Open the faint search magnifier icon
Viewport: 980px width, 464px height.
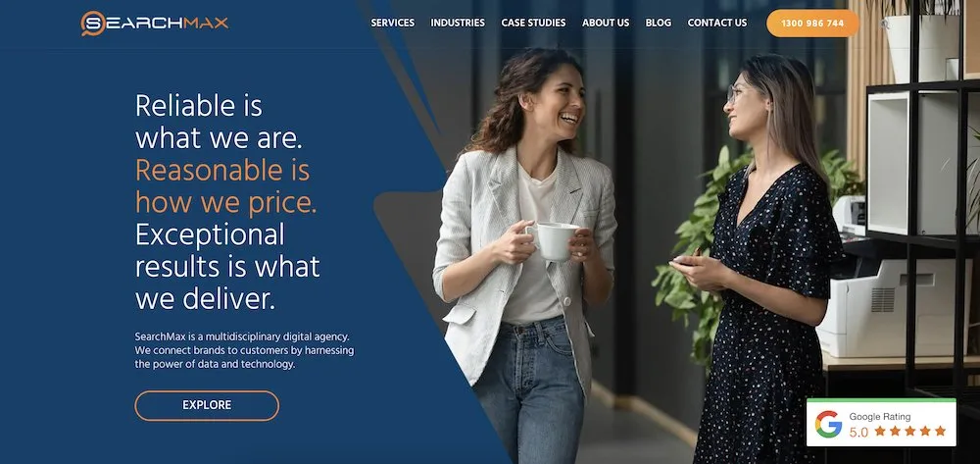tap(885, 25)
